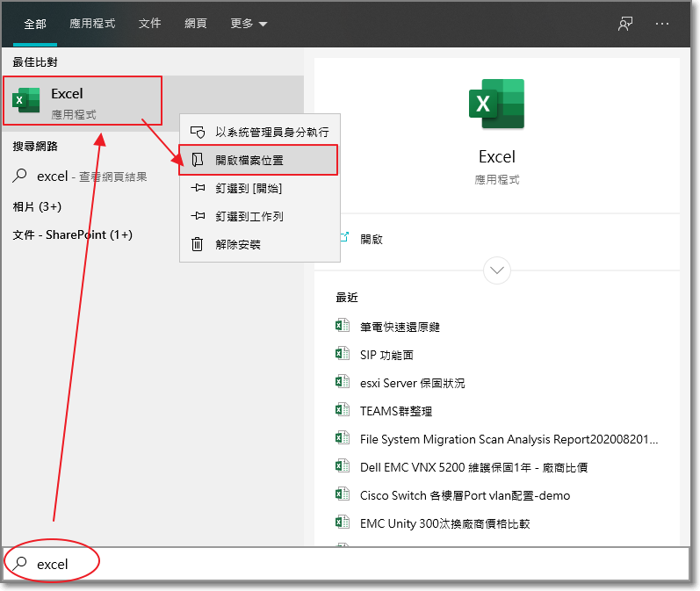Click the magnifier icon next to excel web result
Image resolution: width=700 pixels, height=591 pixels.
[19, 176]
